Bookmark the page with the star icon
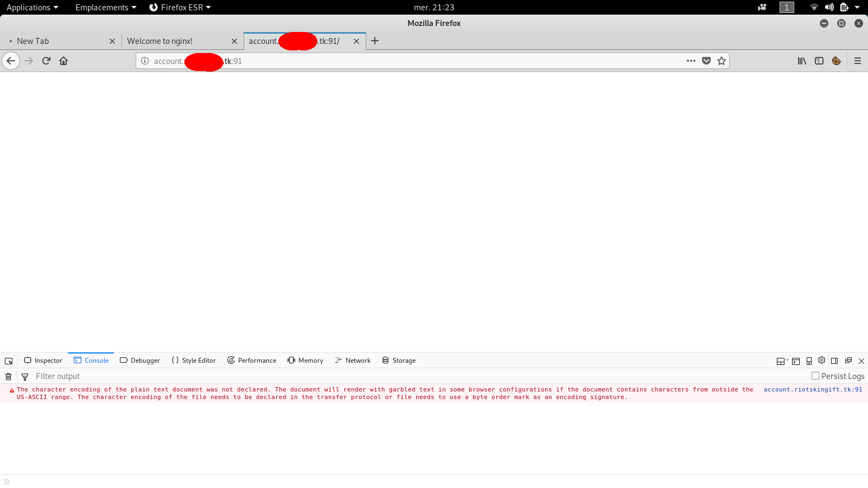The height and width of the screenshot is (488, 868). (722, 61)
